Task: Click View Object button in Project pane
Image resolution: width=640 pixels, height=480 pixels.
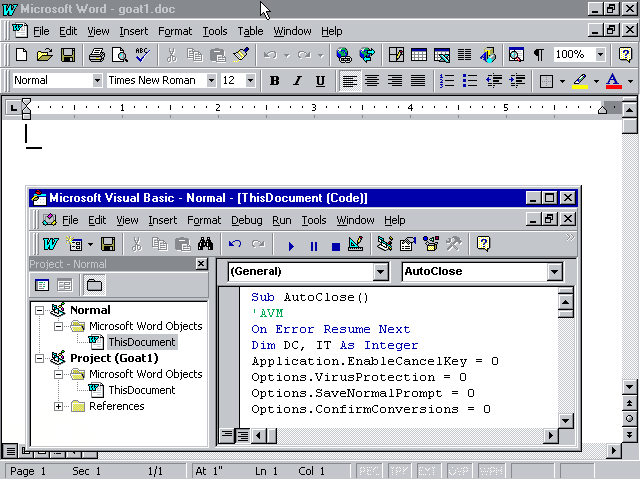Action: 64,285
